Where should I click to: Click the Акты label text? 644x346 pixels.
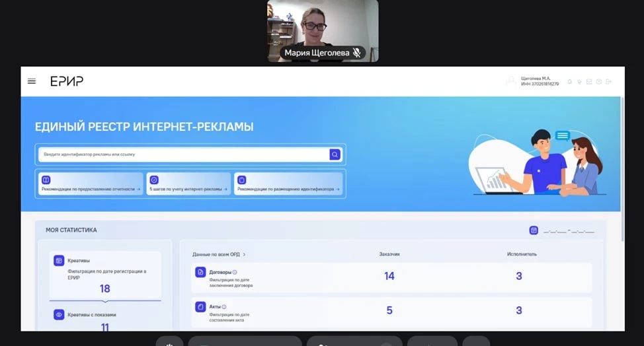click(215, 306)
